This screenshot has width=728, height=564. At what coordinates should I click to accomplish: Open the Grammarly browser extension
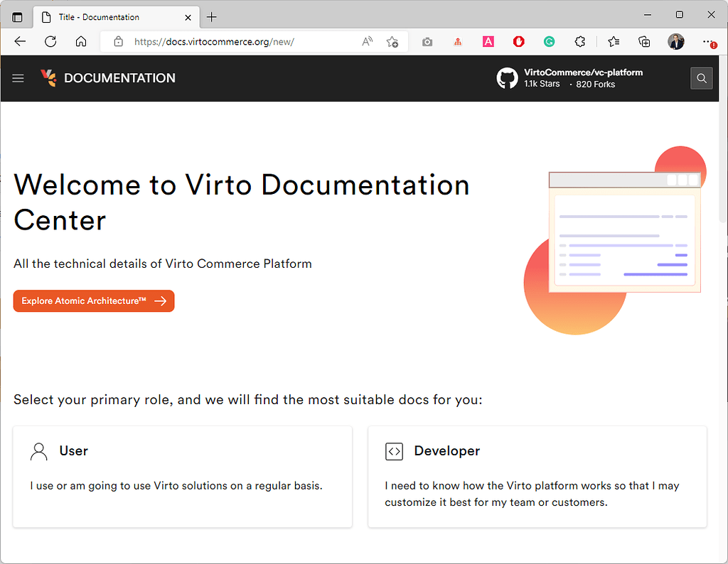(549, 42)
